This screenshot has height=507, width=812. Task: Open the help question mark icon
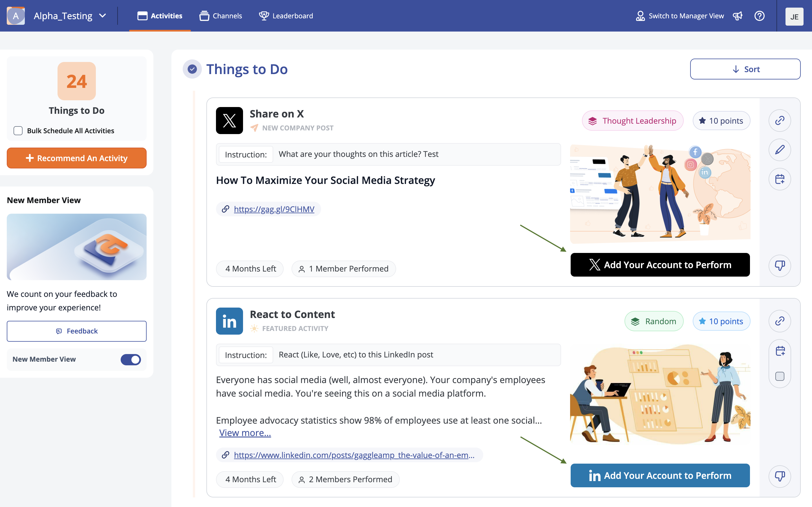[759, 16]
